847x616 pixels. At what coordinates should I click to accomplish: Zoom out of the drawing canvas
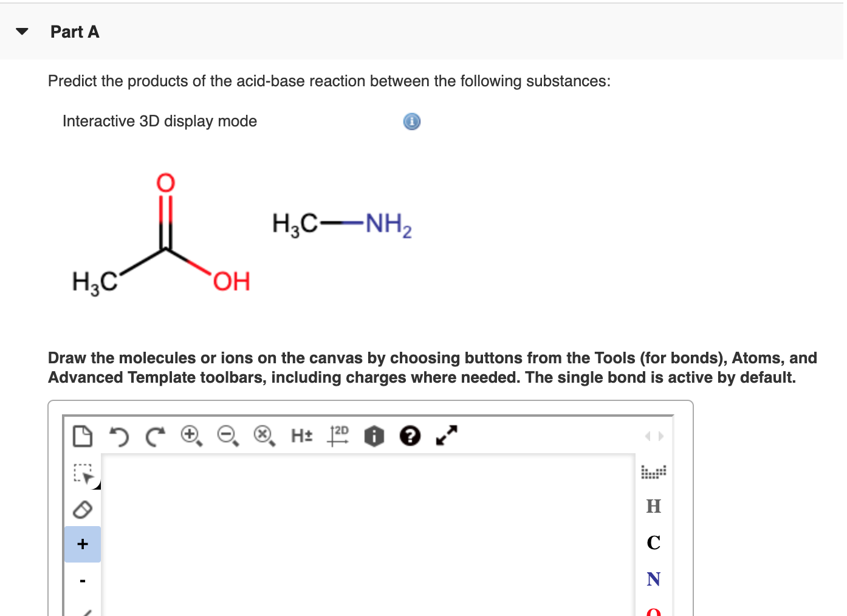tap(226, 436)
